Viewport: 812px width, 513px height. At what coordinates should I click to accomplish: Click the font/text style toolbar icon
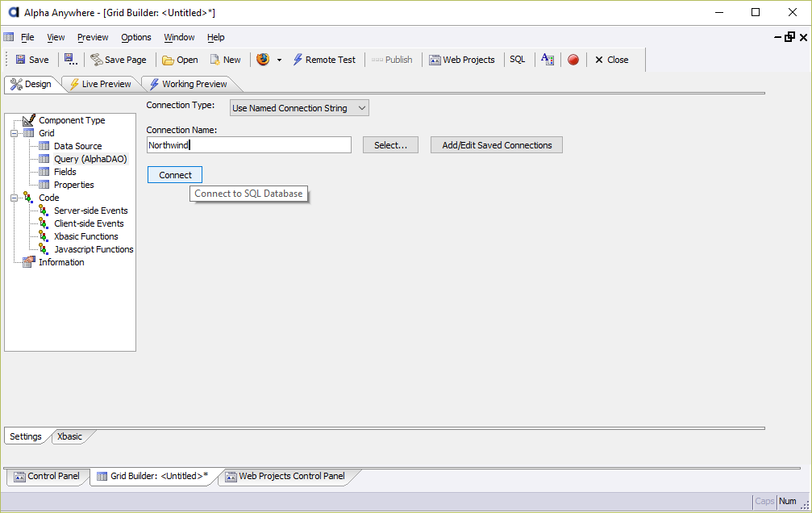548,60
